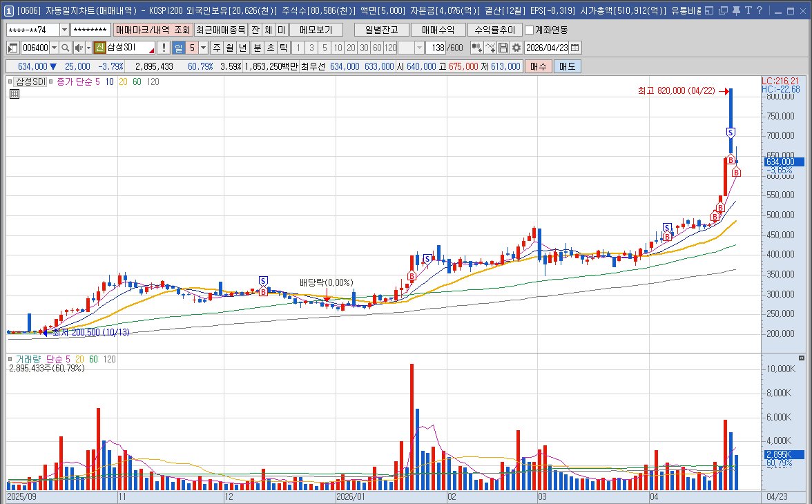
Task: Click the candle count field showing 138
Action: [436, 48]
